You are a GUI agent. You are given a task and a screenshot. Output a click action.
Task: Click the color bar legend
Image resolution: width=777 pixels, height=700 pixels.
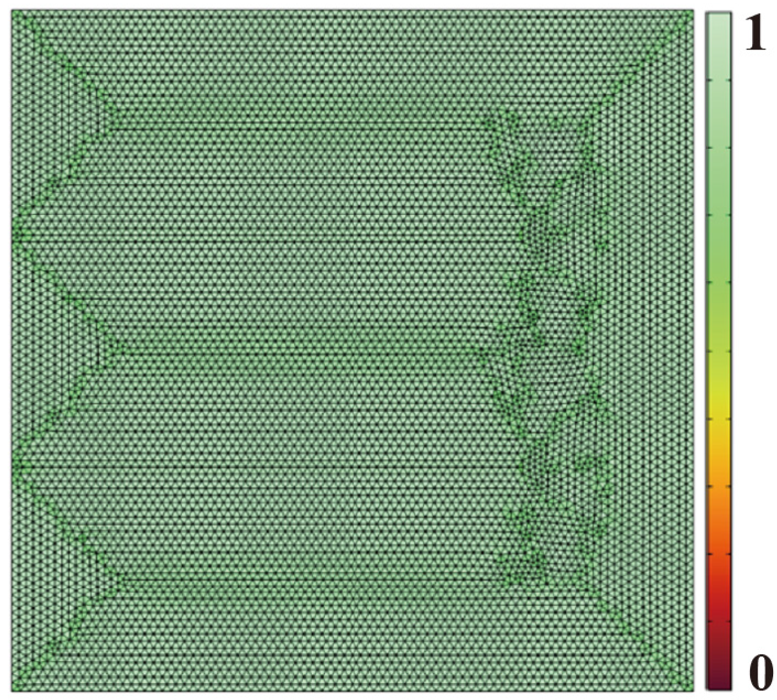(719, 351)
